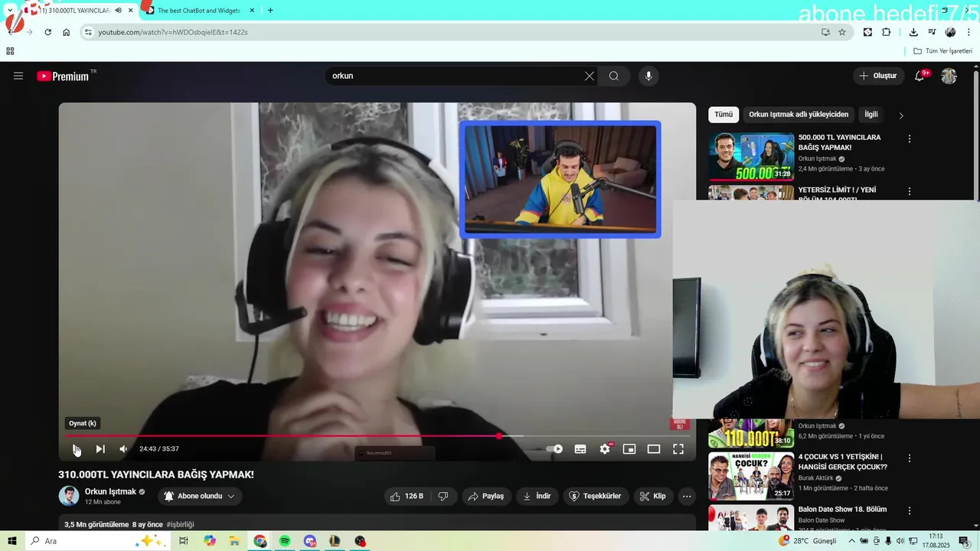Open options menu for '500.000 TL YAYINCILARA' video
The height and width of the screenshot is (551, 980).
(910, 139)
